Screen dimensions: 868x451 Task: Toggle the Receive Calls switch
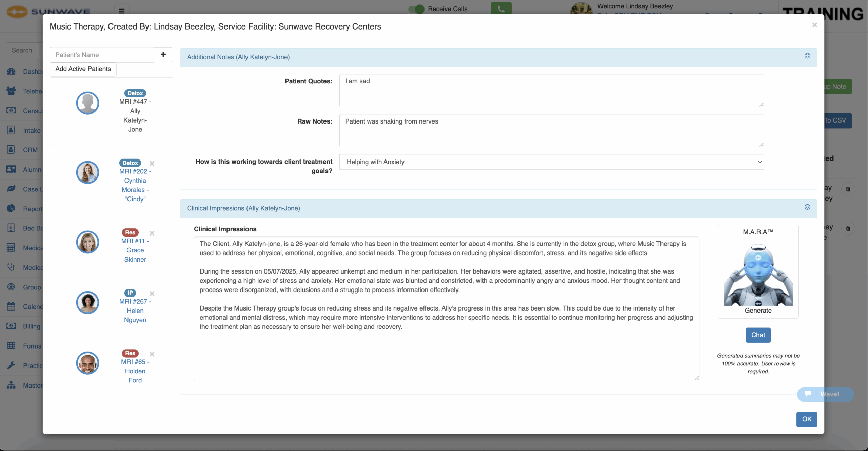416,9
